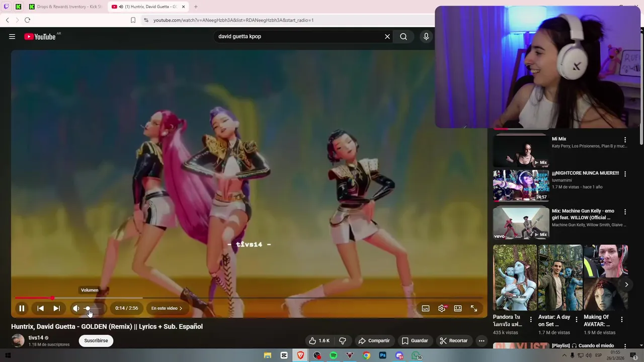Start voice search with the microphone
Image resolution: width=644 pixels, height=362 pixels.
pos(426,36)
